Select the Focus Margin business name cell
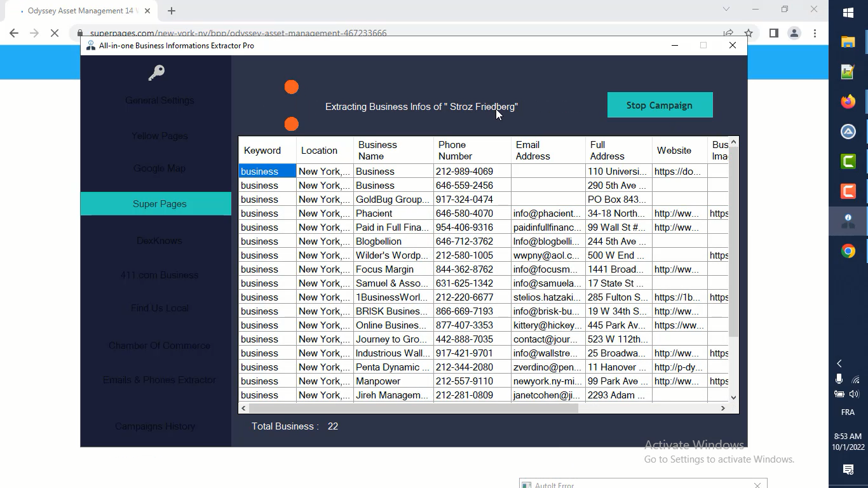 pyautogui.click(x=393, y=269)
